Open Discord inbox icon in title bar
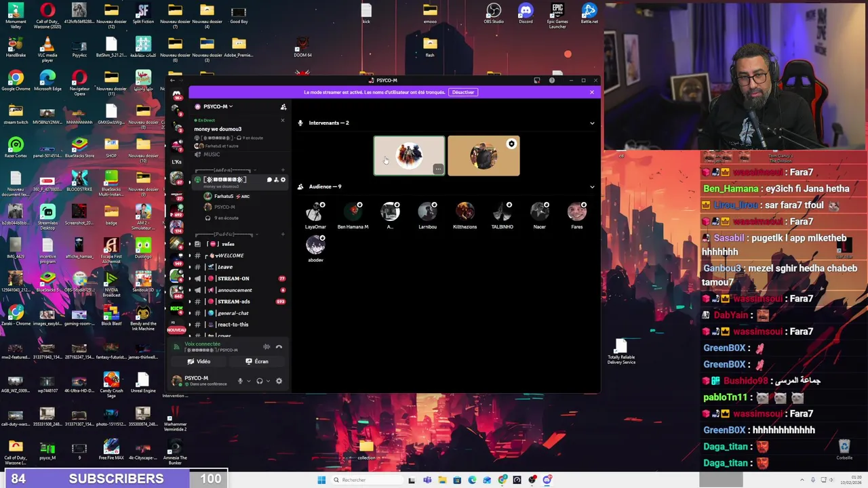This screenshot has width=868, height=488. [536, 81]
